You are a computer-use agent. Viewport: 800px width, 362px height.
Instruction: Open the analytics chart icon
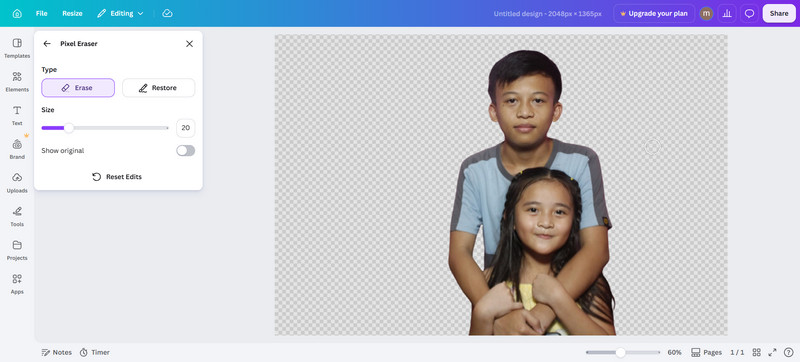pyautogui.click(x=727, y=14)
